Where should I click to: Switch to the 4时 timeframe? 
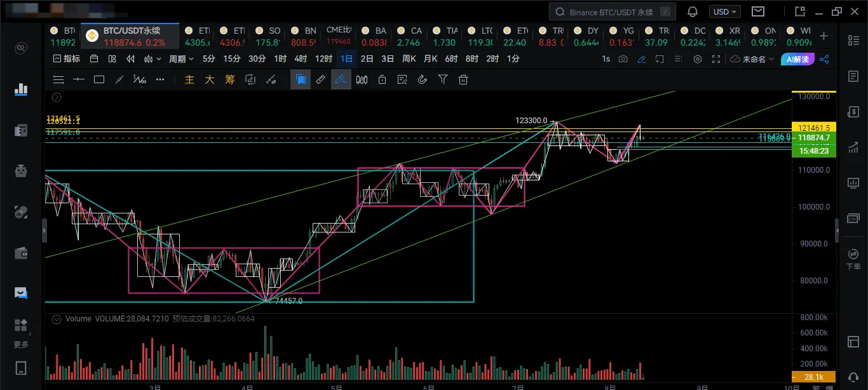click(301, 58)
